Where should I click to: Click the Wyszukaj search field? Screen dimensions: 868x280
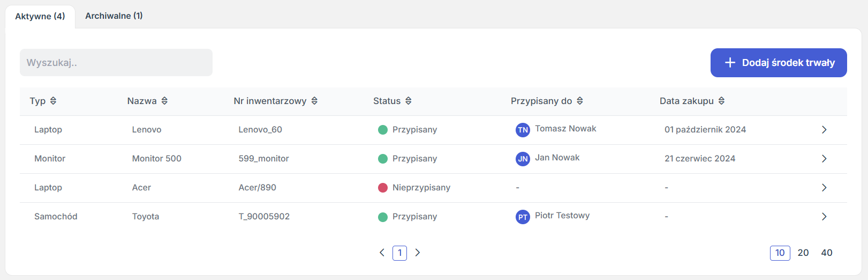click(116, 63)
